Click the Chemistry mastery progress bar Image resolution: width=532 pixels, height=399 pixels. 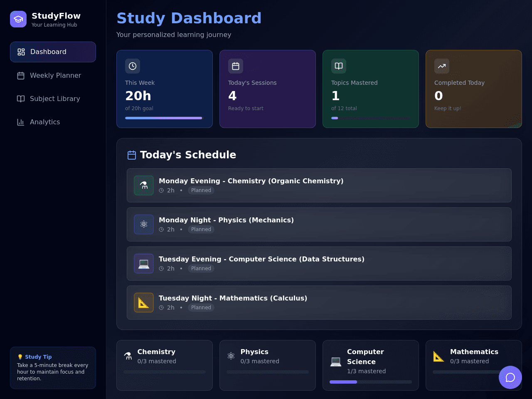[165, 372]
